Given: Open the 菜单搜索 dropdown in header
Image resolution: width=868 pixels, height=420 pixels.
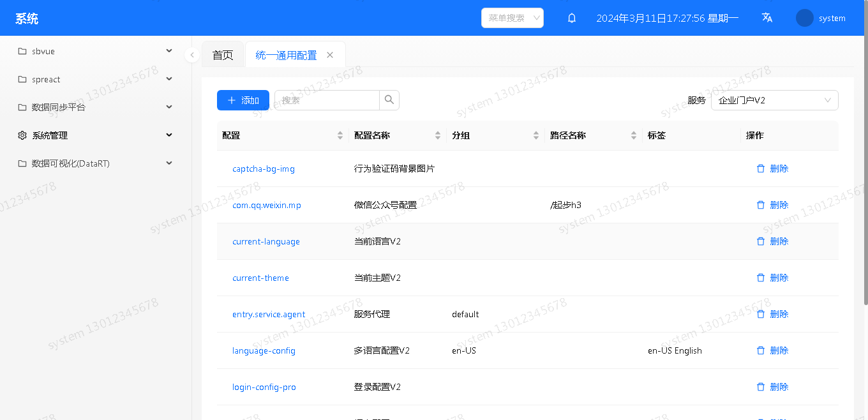Looking at the screenshot, I should pyautogui.click(x=512, y=18).
